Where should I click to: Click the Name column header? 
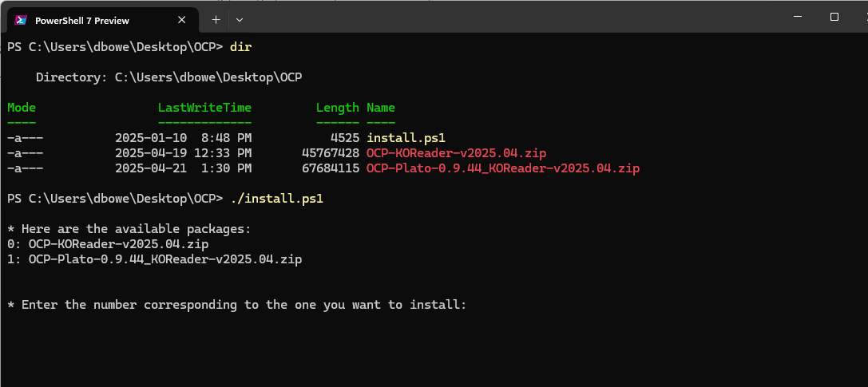point(381,108)
